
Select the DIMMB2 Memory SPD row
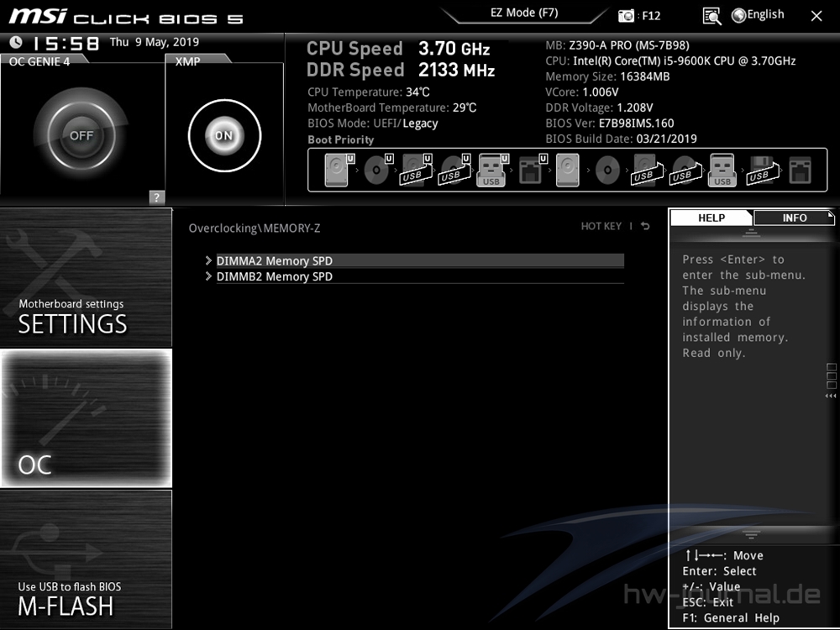click(420, 276)
